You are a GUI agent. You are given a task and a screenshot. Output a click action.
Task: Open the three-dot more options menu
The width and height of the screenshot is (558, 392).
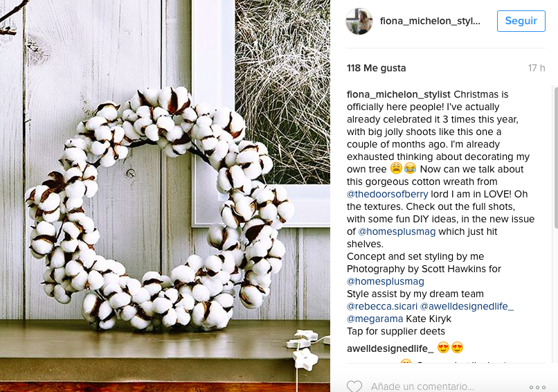click(537, 387)
